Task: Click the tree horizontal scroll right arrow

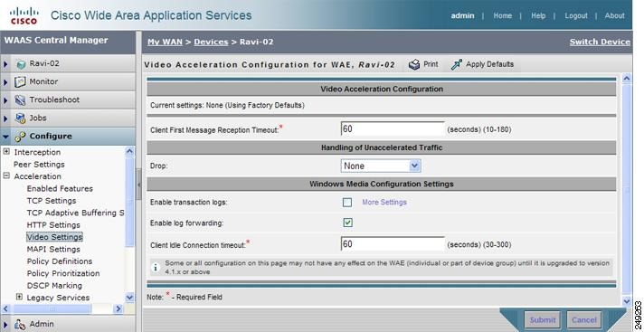Action: coord(118,308)
